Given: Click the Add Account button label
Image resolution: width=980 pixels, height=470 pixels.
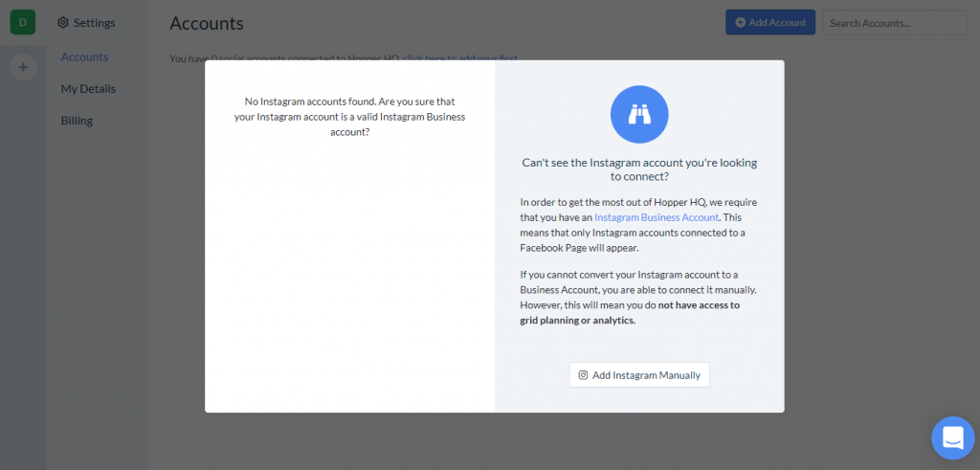Looking at the screenshot, I should click(777, 23).
